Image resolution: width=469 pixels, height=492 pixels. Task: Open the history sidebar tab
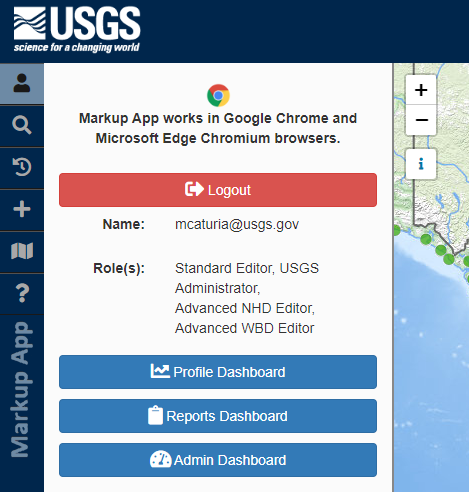tap(22, 168)
